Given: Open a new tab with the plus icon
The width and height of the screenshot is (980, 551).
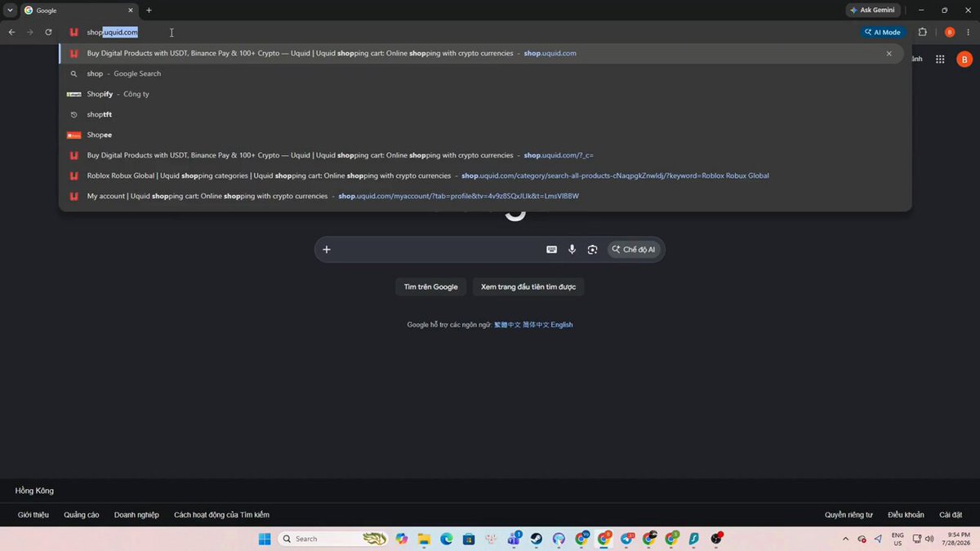Looking at the screenshot, I should tap(149, 11).
